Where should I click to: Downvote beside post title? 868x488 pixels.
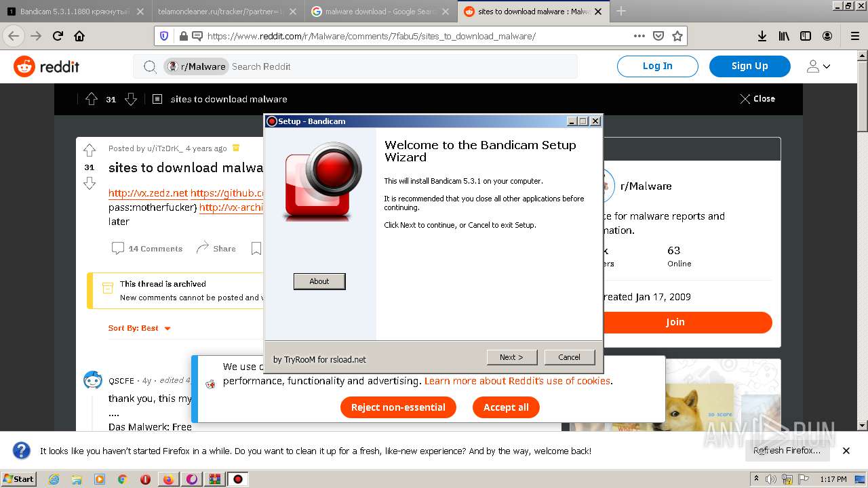(x=90, y=183)
